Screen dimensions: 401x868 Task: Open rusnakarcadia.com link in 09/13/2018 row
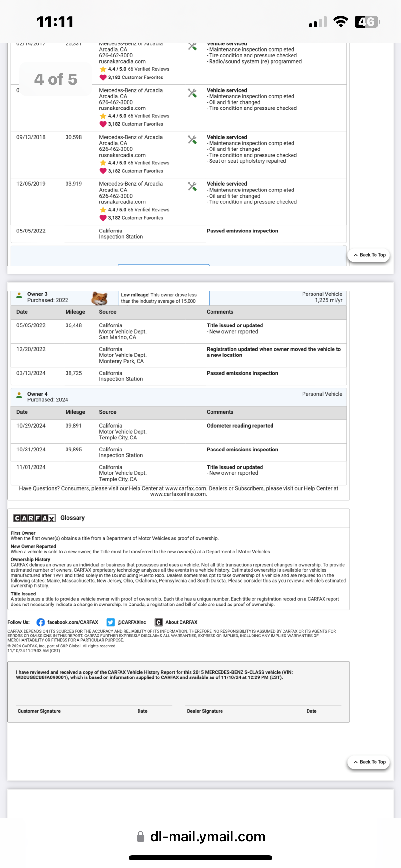pyautogui.click(x=122, y=155)
